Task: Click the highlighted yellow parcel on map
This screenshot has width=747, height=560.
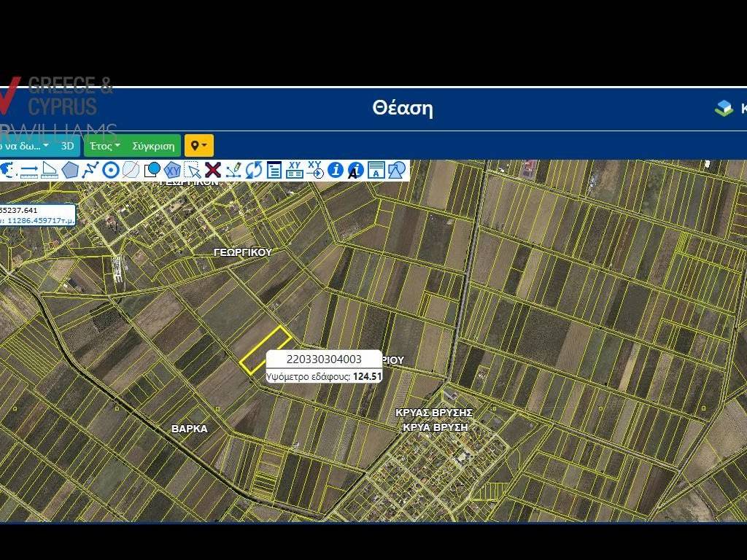Action: pyautogui.click(x=266, y=350)
